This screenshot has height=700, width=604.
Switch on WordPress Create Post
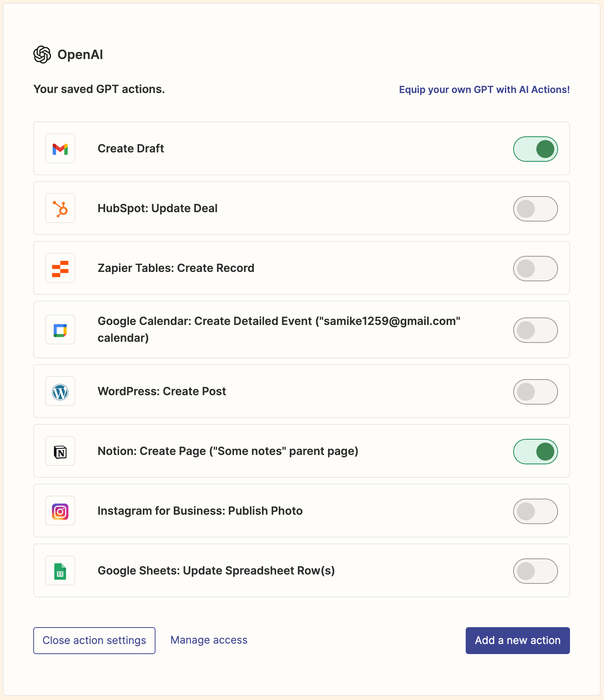point(535,392)
